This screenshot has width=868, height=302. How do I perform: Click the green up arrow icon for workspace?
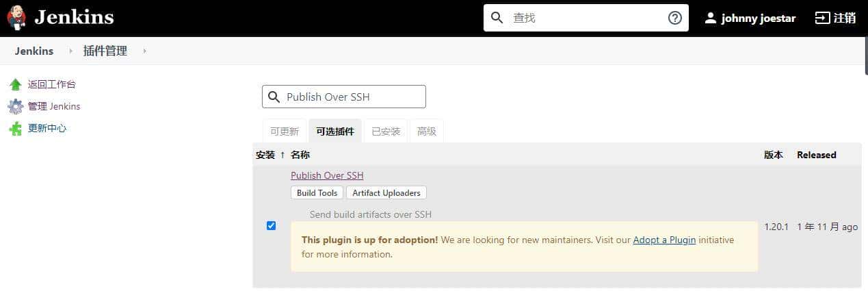point(15,85)
